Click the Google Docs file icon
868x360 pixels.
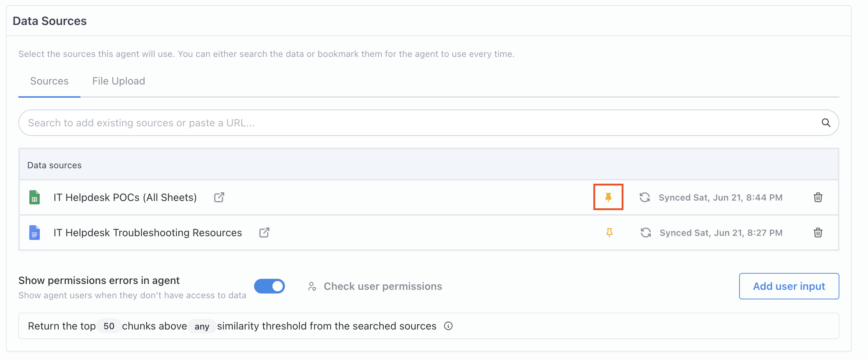pyautogui.click(x=35, y=233)
